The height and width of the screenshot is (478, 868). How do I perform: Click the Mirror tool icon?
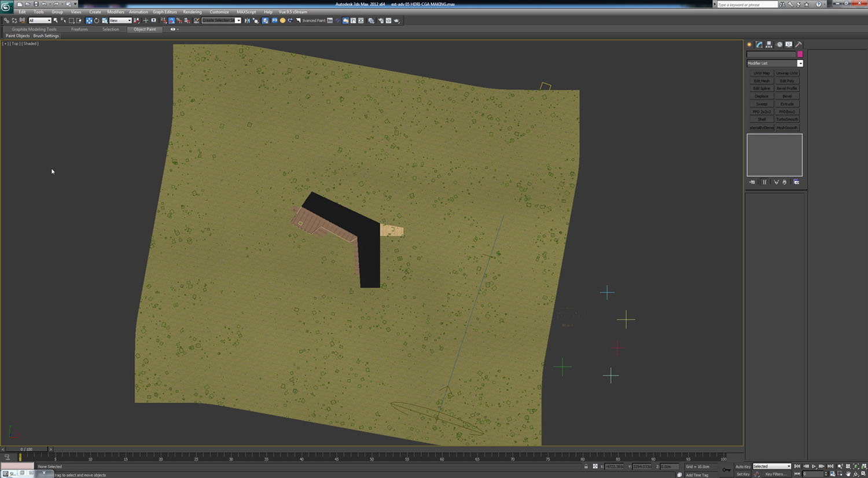[x=247, y=20]
